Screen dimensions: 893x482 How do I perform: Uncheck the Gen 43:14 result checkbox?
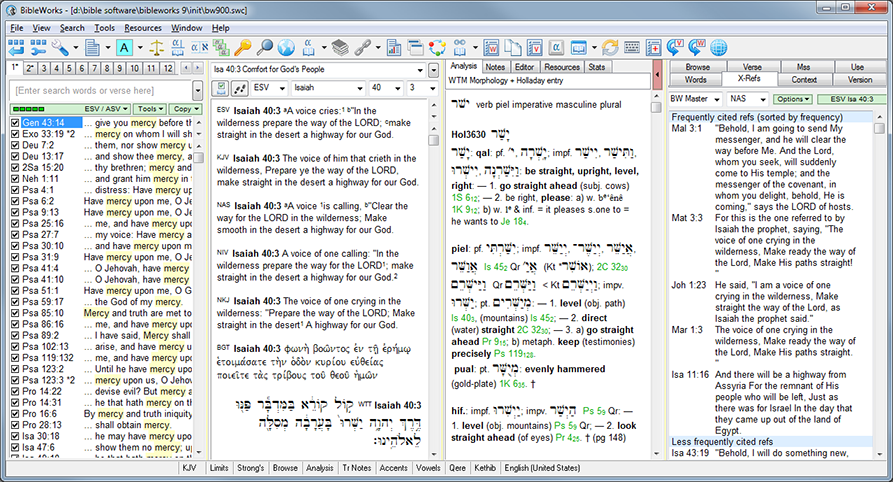click(x=15, y=122)
